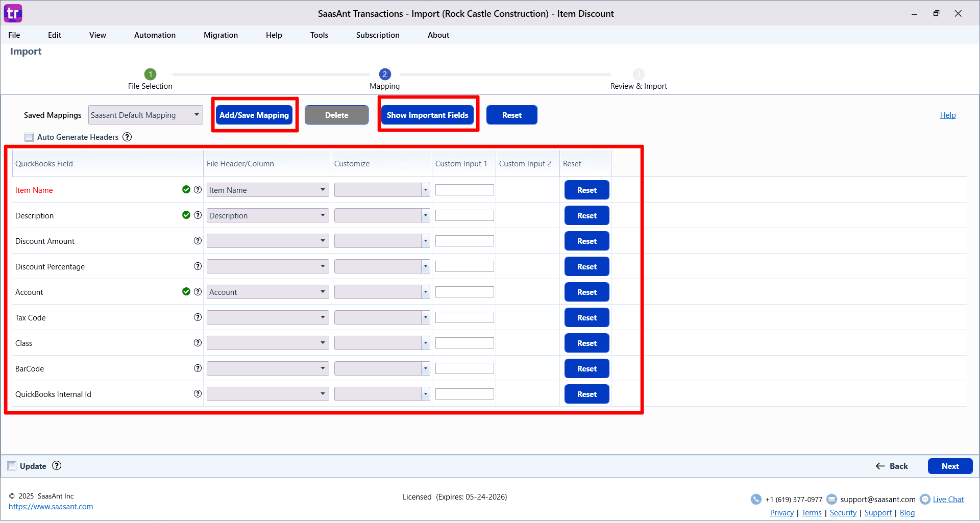The image size is (980, 523).
Task: Open help icon for Class field
Action: pos(198,343)
